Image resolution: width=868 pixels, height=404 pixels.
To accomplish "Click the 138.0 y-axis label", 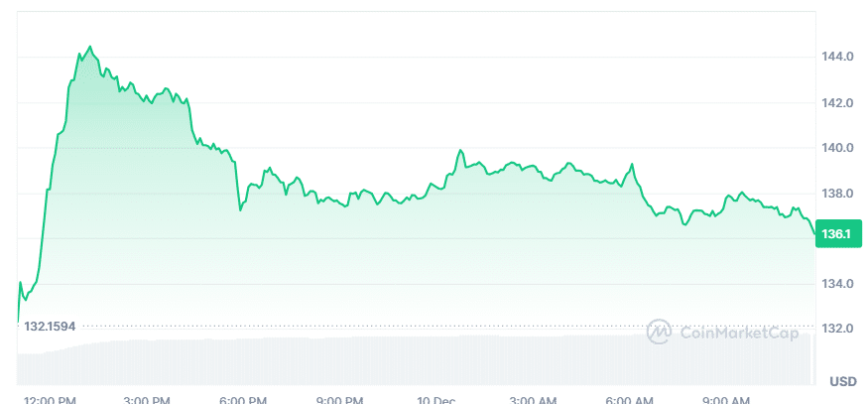I will click(838, 194).
